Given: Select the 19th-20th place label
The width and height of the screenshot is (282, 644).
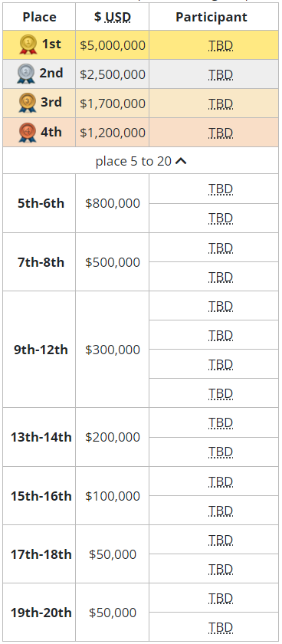Looking at the screenshot, I should 41,613.
